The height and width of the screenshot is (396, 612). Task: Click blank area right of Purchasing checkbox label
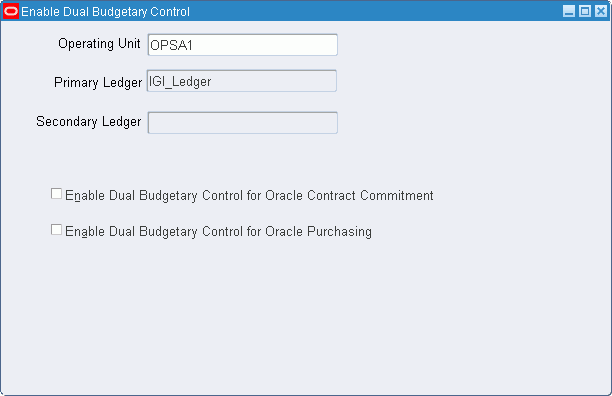click(488, 232)
